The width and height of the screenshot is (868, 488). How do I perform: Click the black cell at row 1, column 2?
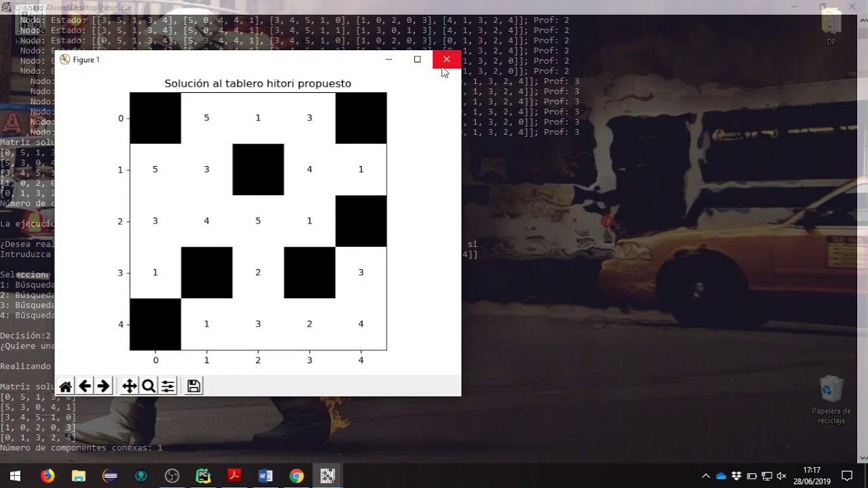(258, 169)
